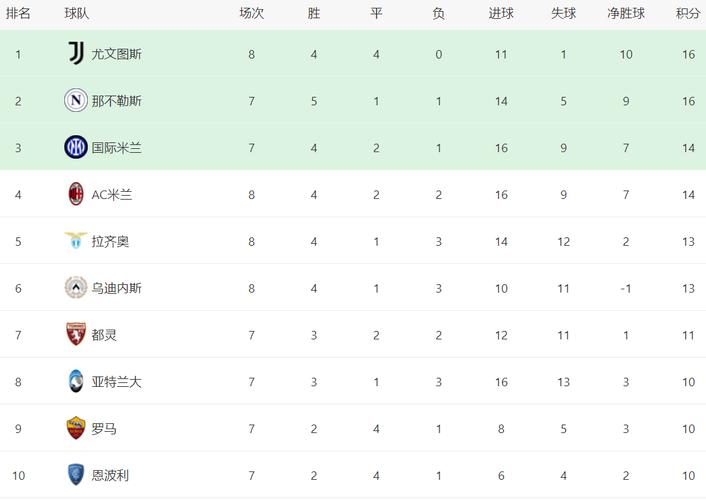Viewport: 706px width, 500px height.
Task: Select the 进球 column header
Action: 501,14
